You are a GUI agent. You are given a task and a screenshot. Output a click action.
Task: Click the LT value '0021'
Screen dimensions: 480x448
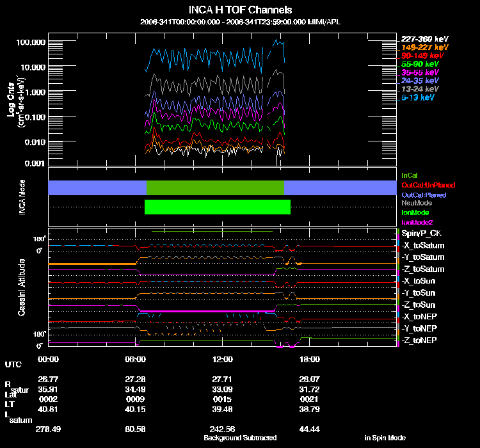(310, 399)
